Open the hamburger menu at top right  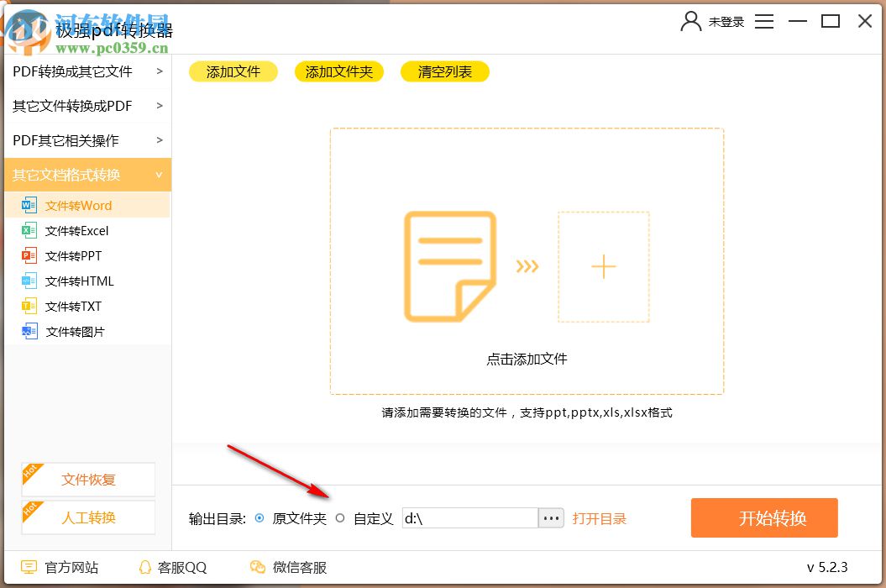point(764,21)
